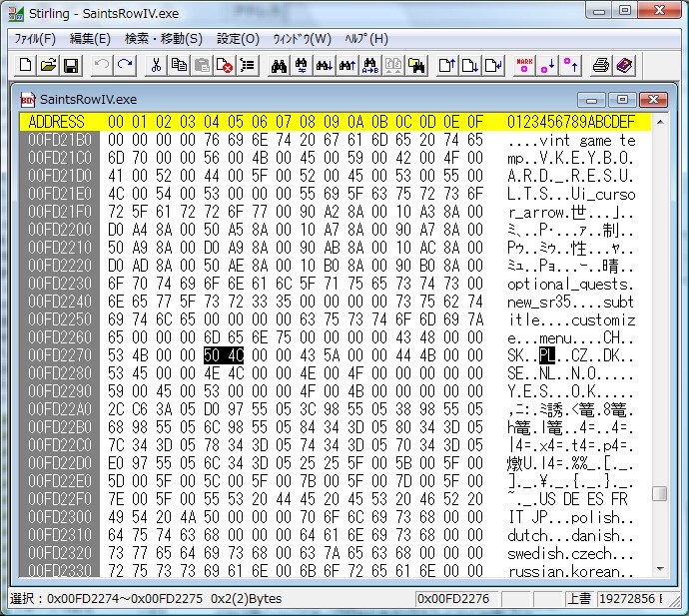689x616 pixels.
Task: Select address row 00FD22A0
Action: click(60, 409)
